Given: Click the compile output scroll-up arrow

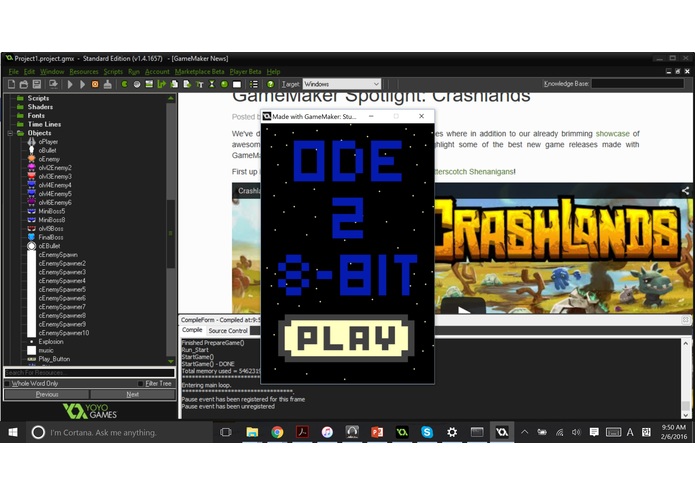Looking at the screenshot, I should coord(685,343).
